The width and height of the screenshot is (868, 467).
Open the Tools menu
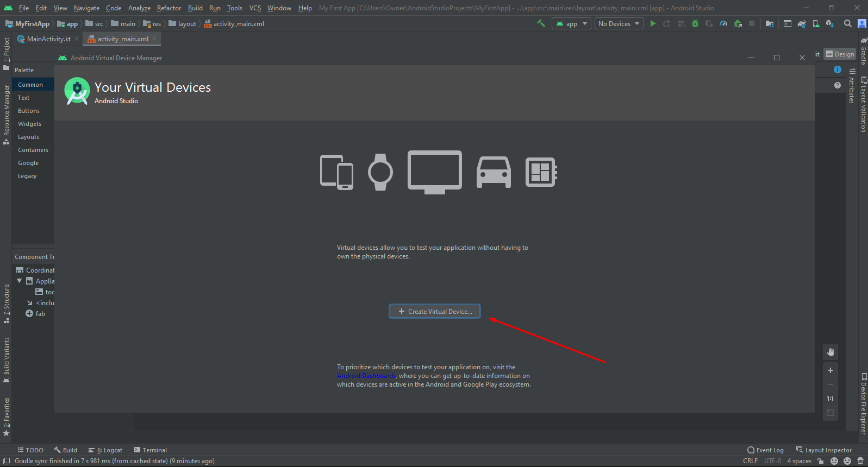pyautogui.click(x=235, y=8)
